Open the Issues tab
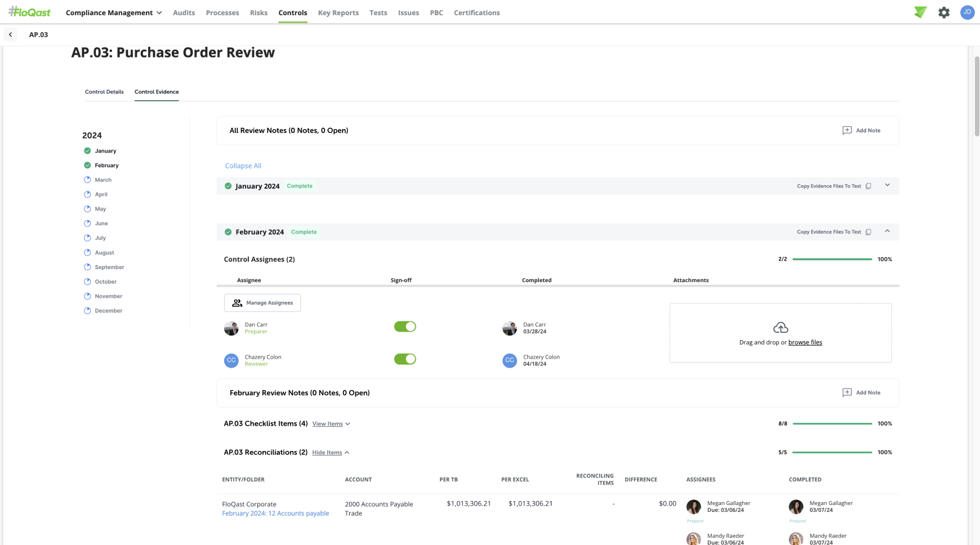 [408, 12]
